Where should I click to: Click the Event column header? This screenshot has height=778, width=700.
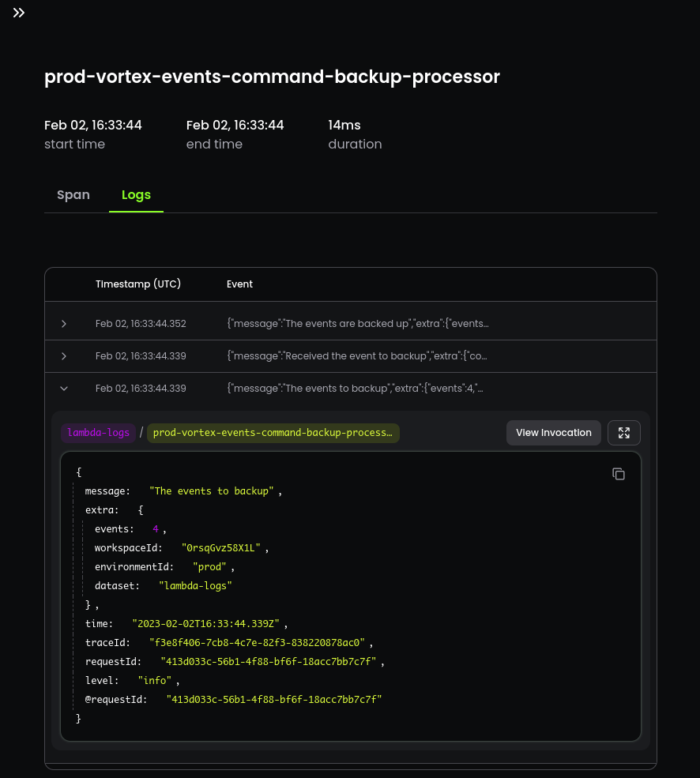point(240,284)
